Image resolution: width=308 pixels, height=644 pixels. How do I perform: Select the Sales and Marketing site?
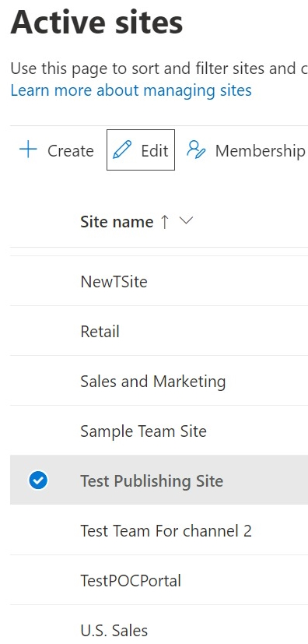pos(153,382)
